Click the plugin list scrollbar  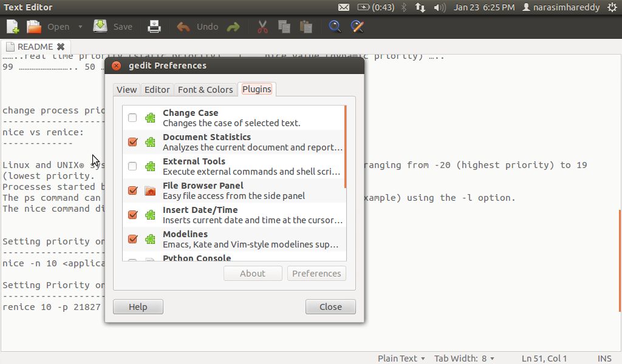pos(346,147)
